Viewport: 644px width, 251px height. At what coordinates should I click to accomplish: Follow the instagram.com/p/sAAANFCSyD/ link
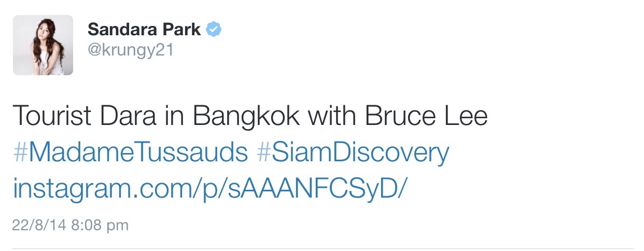208,189
